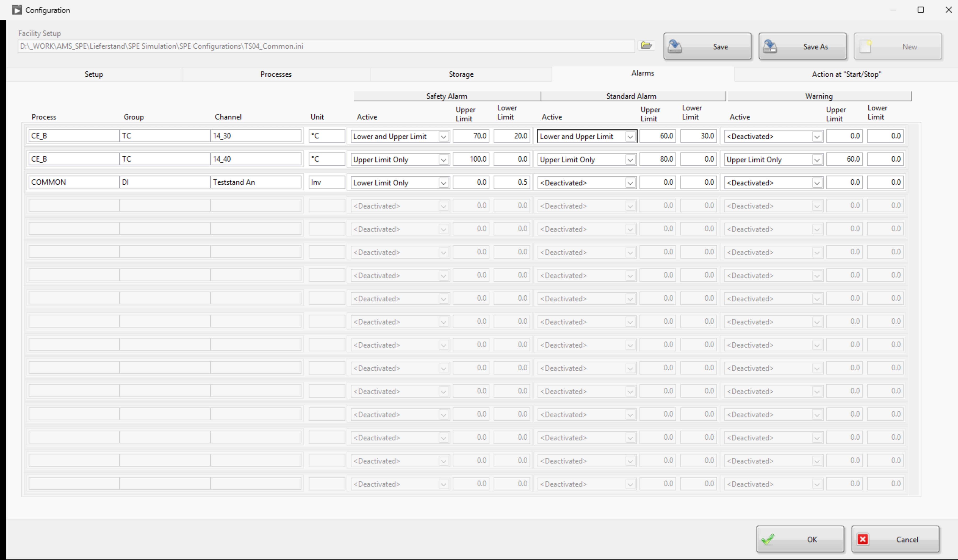958x560 pixels.
Task: Open Safety Alarm dropdown for Teststand An row
Action: point(443,183)
